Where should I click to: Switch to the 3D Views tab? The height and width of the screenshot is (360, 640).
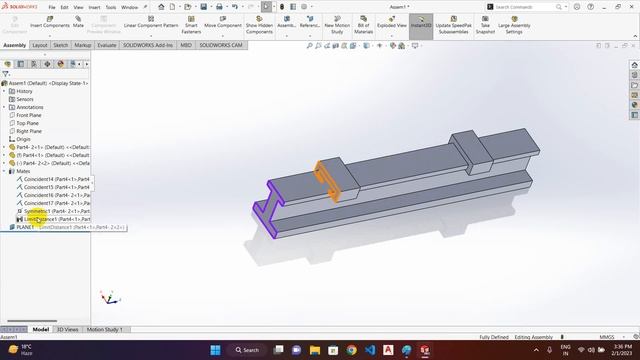pyautogui.click(x=67, y=329)
